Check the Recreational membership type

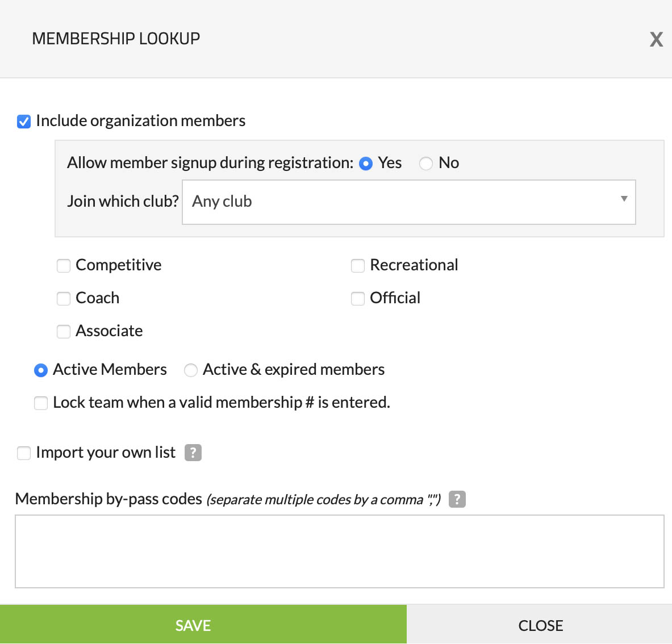(358, 266)
